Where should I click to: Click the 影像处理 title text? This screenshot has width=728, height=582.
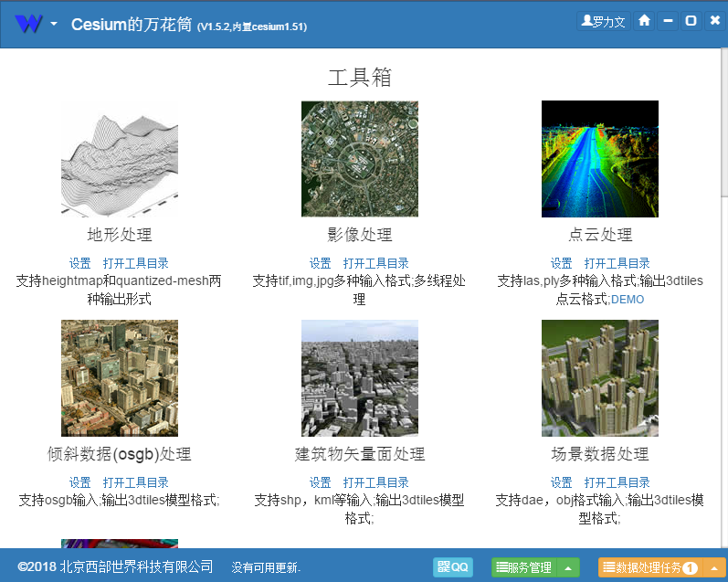[x=360, y=235]
